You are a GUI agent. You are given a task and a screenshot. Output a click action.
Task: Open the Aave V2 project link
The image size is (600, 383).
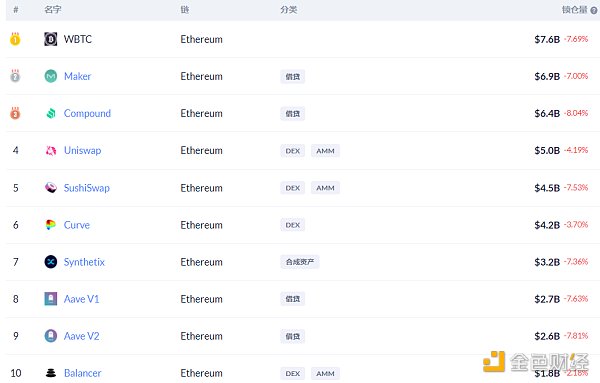(82, 336)
